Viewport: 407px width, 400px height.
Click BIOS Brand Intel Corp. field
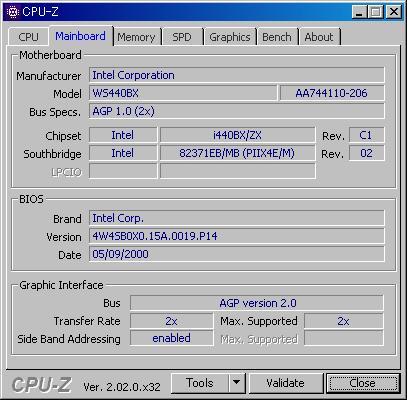pyautogui.click(x=237, y=218)
